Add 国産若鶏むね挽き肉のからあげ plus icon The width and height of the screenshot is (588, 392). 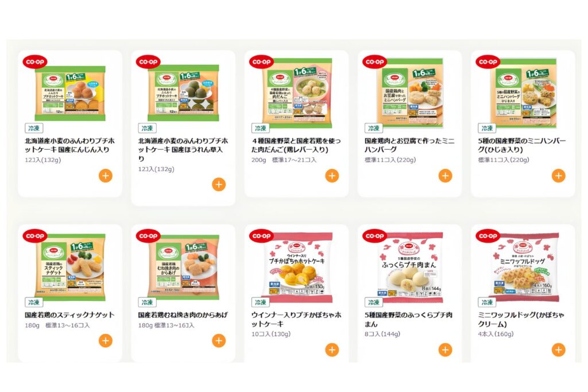(219, 341)
